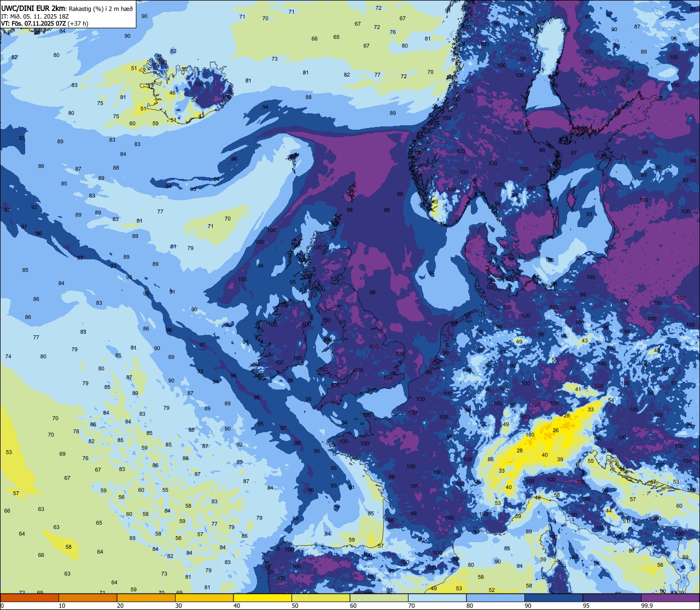
Task: Select the gold 30–40 legend segment
Action: pos(204,598)
